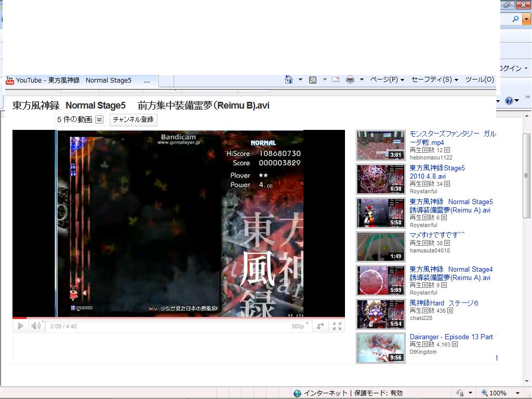Screen dimensions: 532x399
Task: Click the scrollbar up arrow
Action: coord(527,116)
